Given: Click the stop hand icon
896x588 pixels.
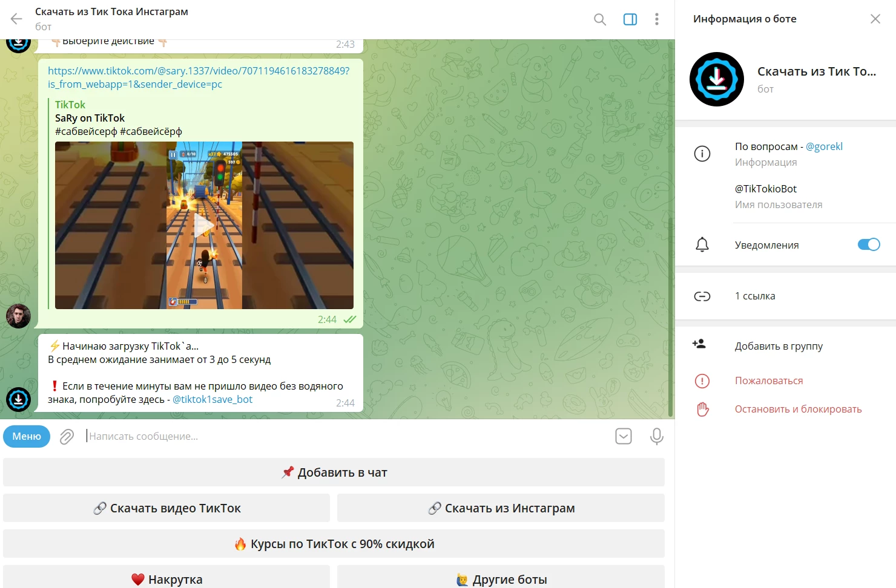Looking at the screenshot, I should (x=702, y=409).
